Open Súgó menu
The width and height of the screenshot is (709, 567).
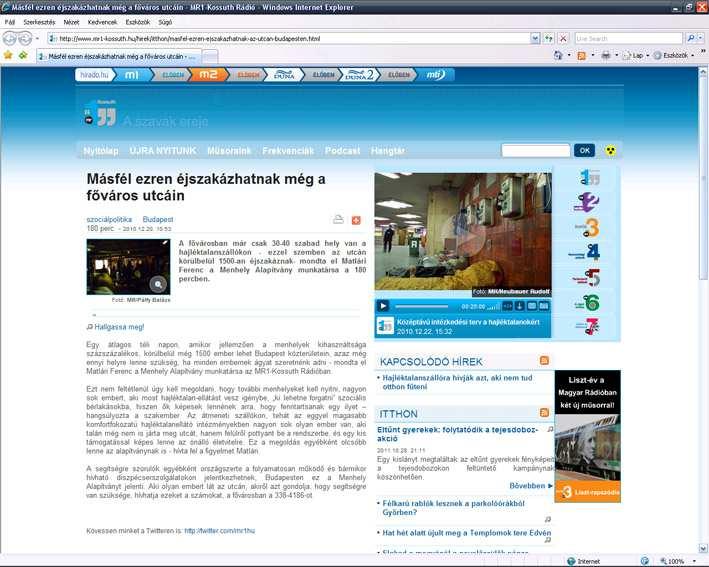[165, 22]
